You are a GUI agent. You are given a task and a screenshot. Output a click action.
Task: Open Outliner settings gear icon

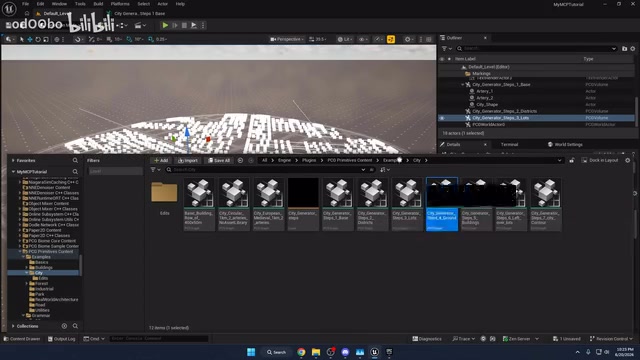pos(633,49)
